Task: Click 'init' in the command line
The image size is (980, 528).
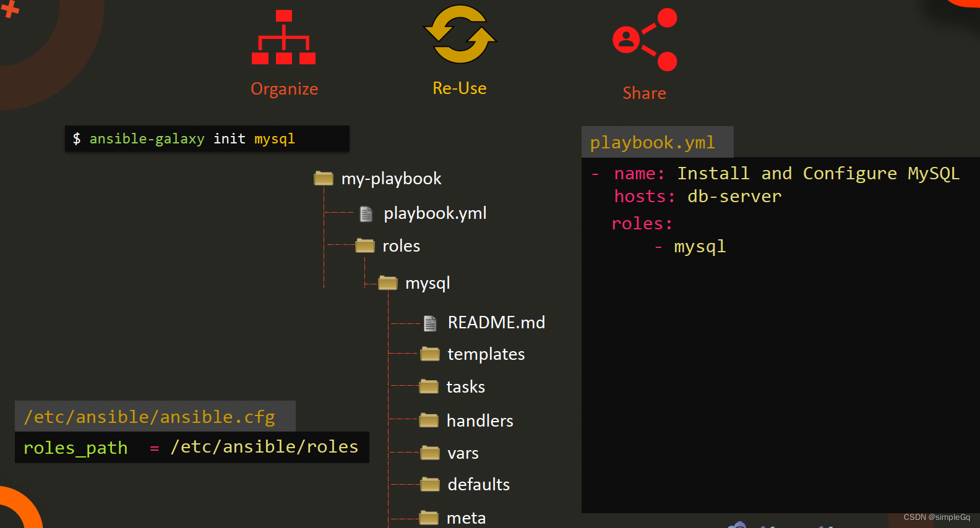Action: click(229, 139)
